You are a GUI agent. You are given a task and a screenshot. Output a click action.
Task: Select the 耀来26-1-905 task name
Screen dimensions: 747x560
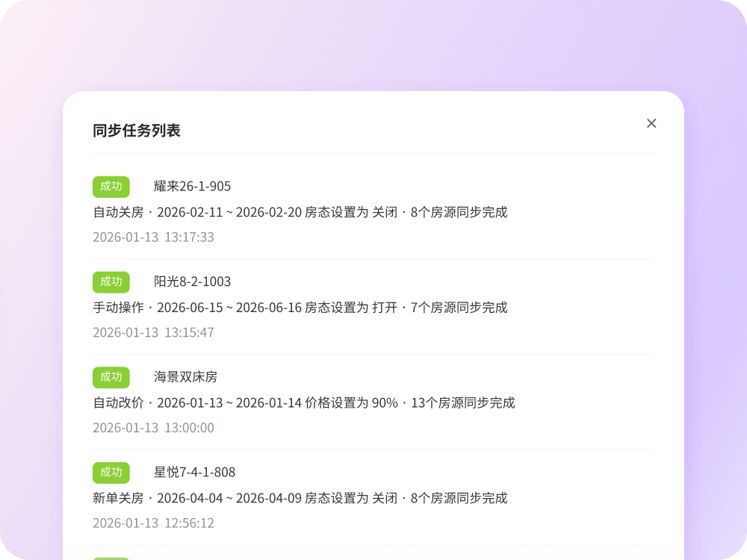[x=192, y=187]
